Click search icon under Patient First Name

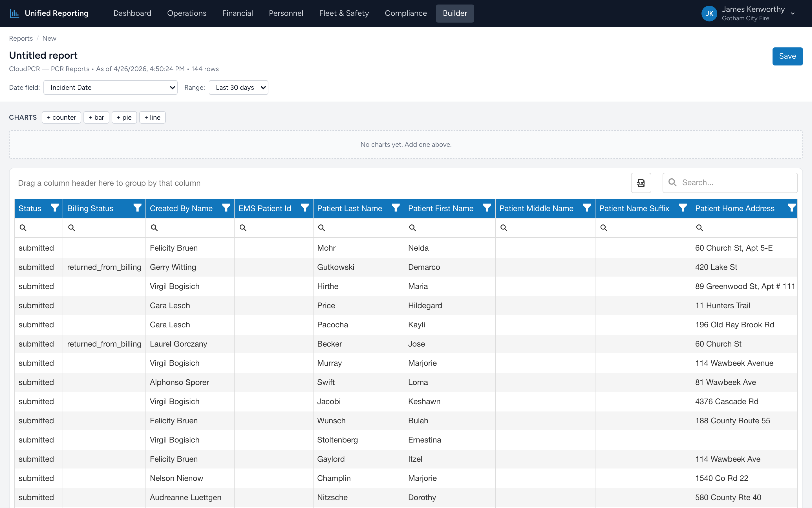[412, 228]
